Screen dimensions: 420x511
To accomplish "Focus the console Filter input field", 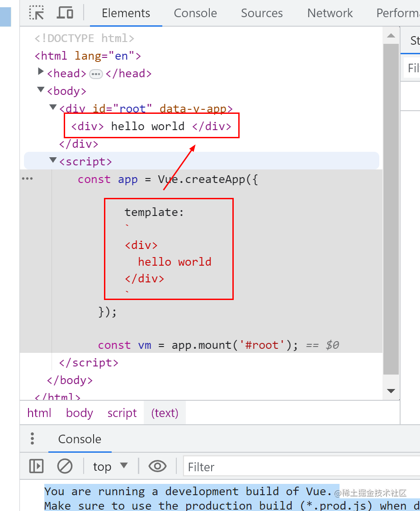I will (x=302, y=467).
